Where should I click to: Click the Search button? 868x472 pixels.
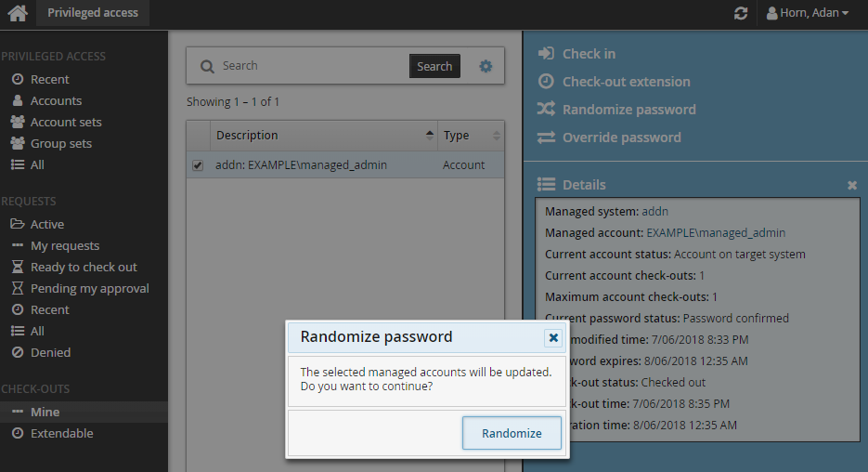[434, 66]
